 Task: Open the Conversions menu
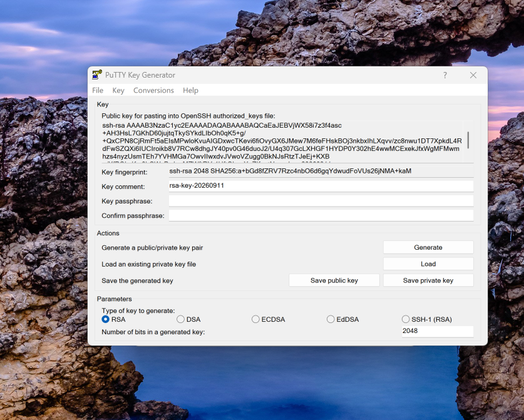153,90
